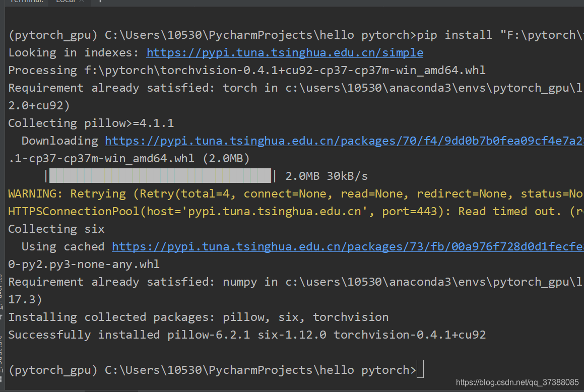This screenshot has width=584, height=392.
Task: Click 'Installing collected packages' line
Action: (199, 317)
